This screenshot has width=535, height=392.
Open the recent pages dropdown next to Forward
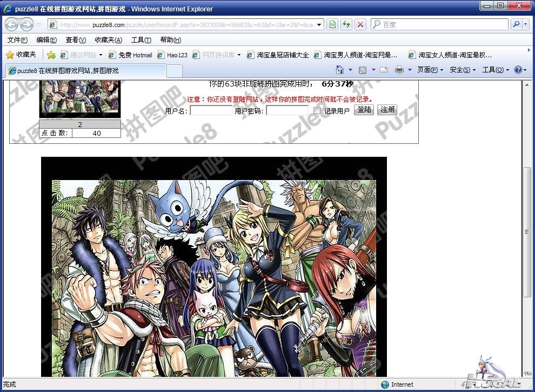38,25
